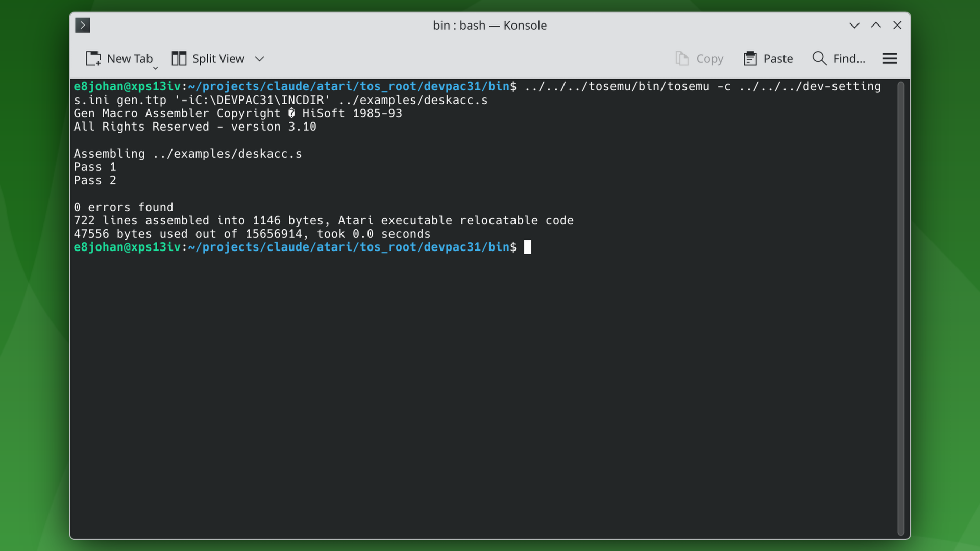Click the window title 'bin : bash — Konsole'
The width and height of the screenshot is (980, 551).
coord(489,25)
